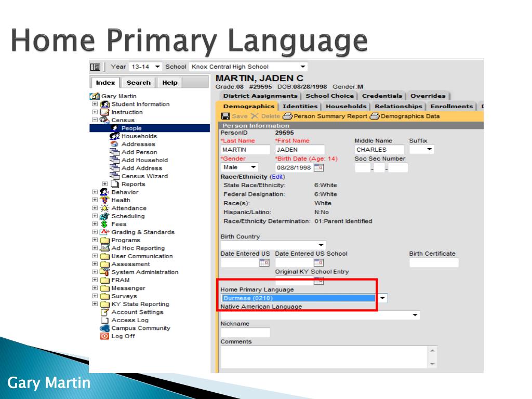
Task: Click the Last Name field containing MARTIN
Action: point(245,150)
